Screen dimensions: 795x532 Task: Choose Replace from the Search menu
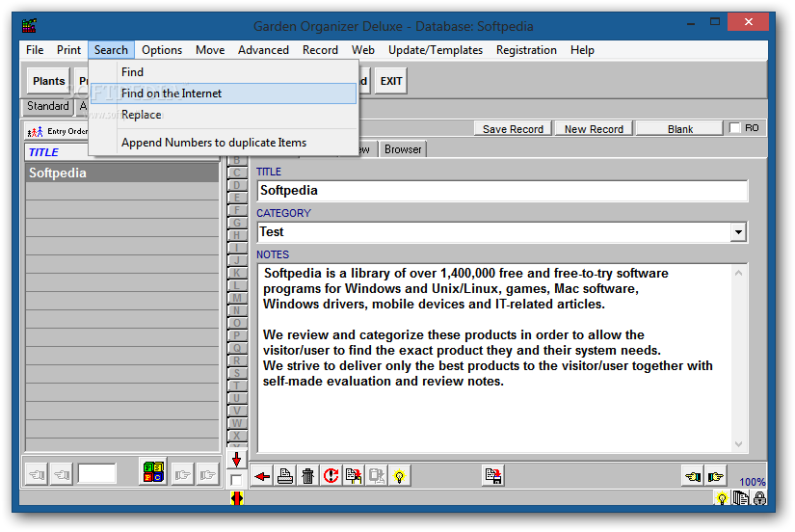(x=224, y=115)
